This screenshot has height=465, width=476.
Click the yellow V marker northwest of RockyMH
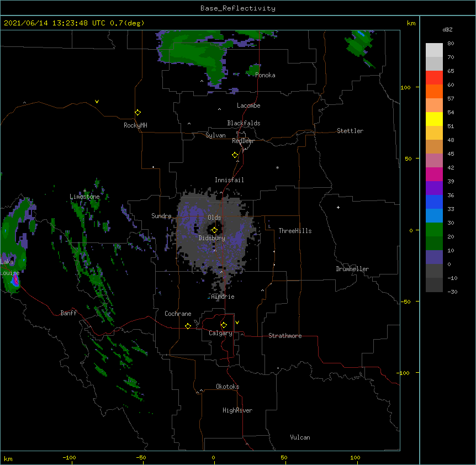point(97,102)
